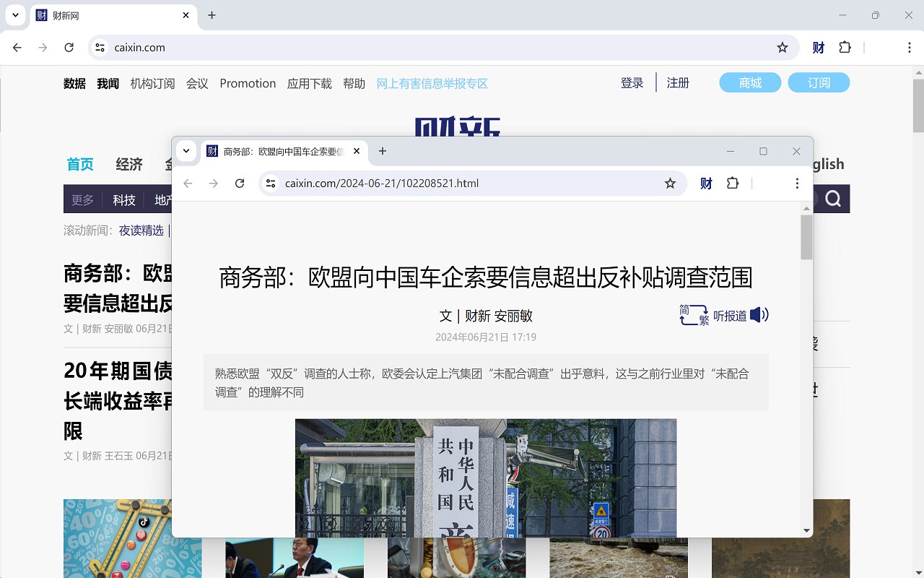Reload the caixin.com page in rear window
The width and height of the screenshot is (924, 578).
click(x=69, y=48)
